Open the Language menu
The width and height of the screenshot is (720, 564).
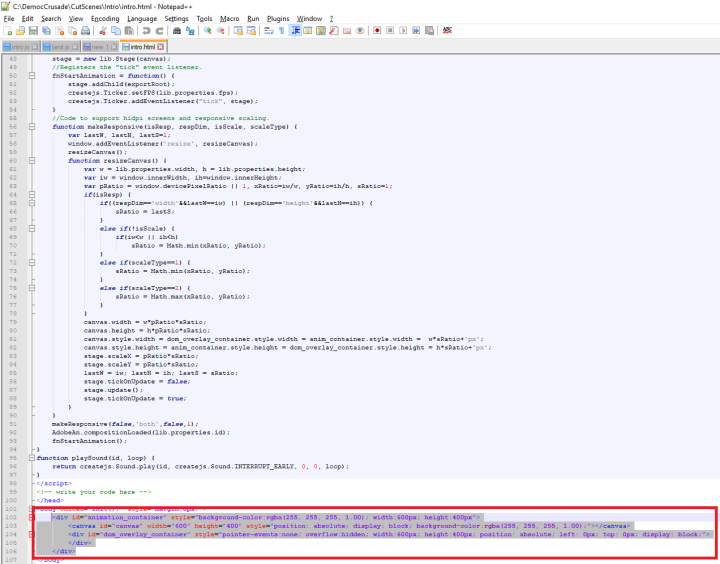(142, 19)
